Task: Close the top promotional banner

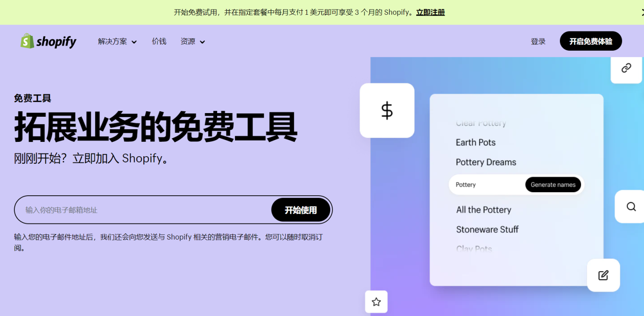Action: pyautogui.click(x=642, y=13)
